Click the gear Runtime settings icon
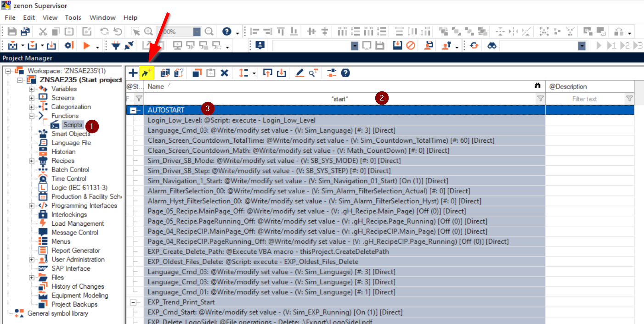 (69, 45)
